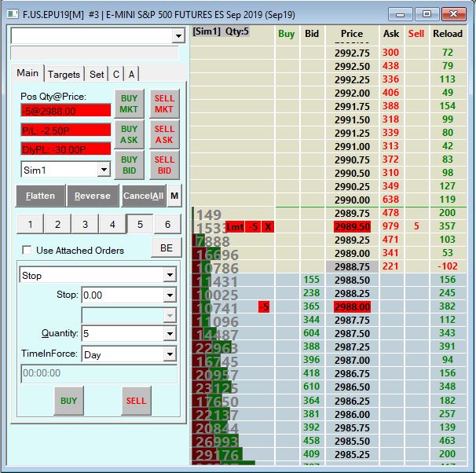Image resolution: width=476 pixels, height=473 pixels.
Task: Click the red SELL button at bottom
Action: [x=137, y=401]
